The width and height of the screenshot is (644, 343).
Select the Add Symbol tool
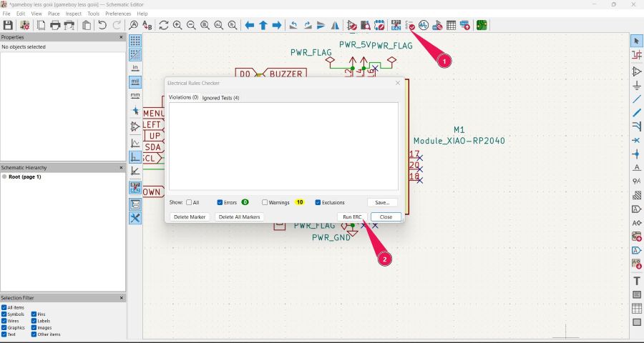637,71
